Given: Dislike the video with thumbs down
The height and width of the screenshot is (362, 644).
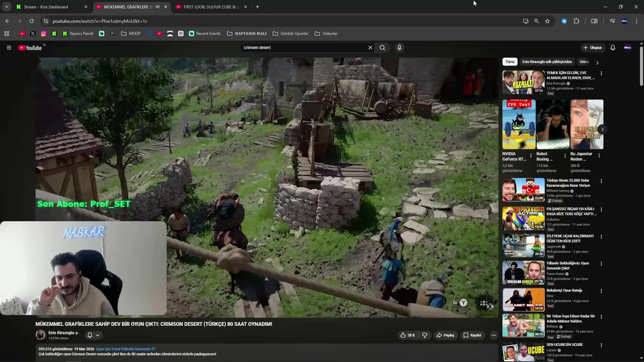Looking at the screenshot, I should pyautogui.click(x=425, y=335).
